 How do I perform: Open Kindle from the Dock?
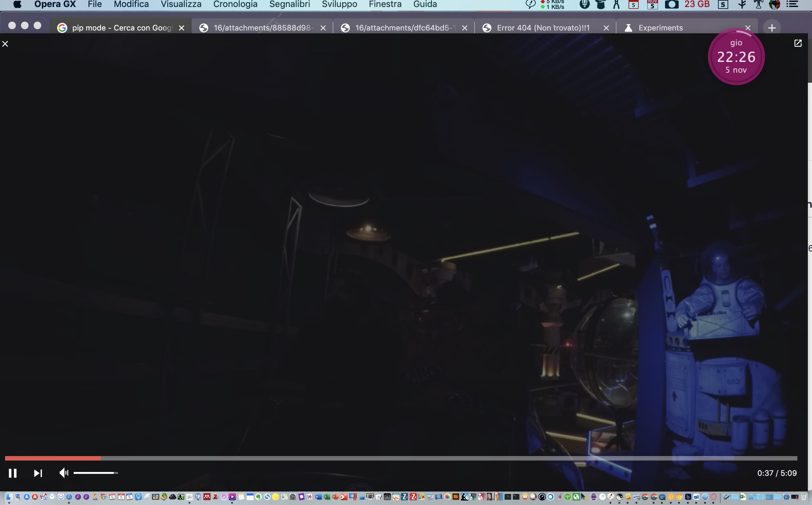coord(465,497)
